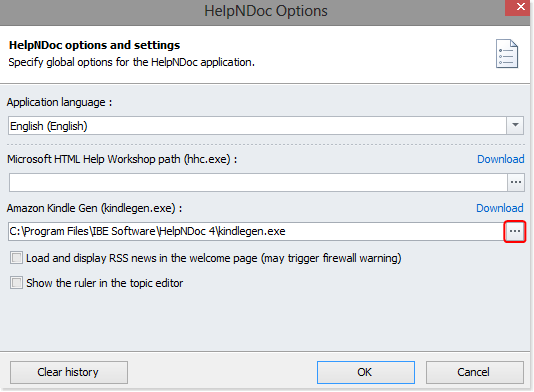534x392 pixels.
Task: Click the kindlegen.exe path input field
Action: 256,231
